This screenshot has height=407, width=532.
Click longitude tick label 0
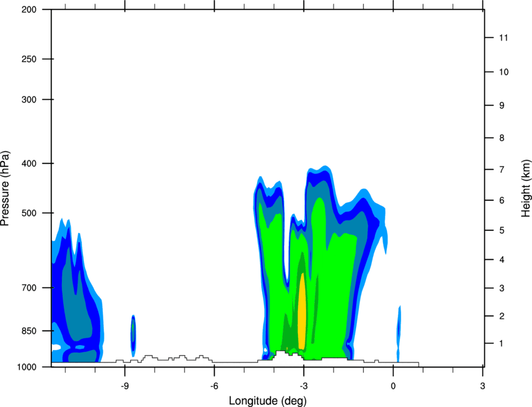[x=393, y=386]
